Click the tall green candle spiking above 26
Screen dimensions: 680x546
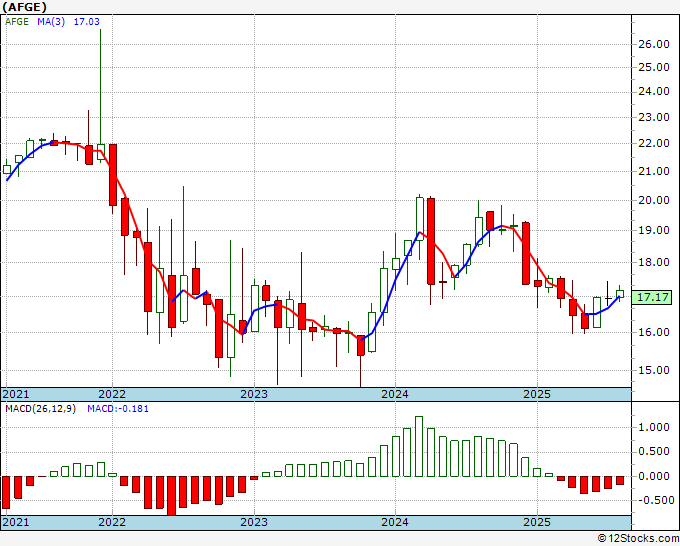point(101,96)
